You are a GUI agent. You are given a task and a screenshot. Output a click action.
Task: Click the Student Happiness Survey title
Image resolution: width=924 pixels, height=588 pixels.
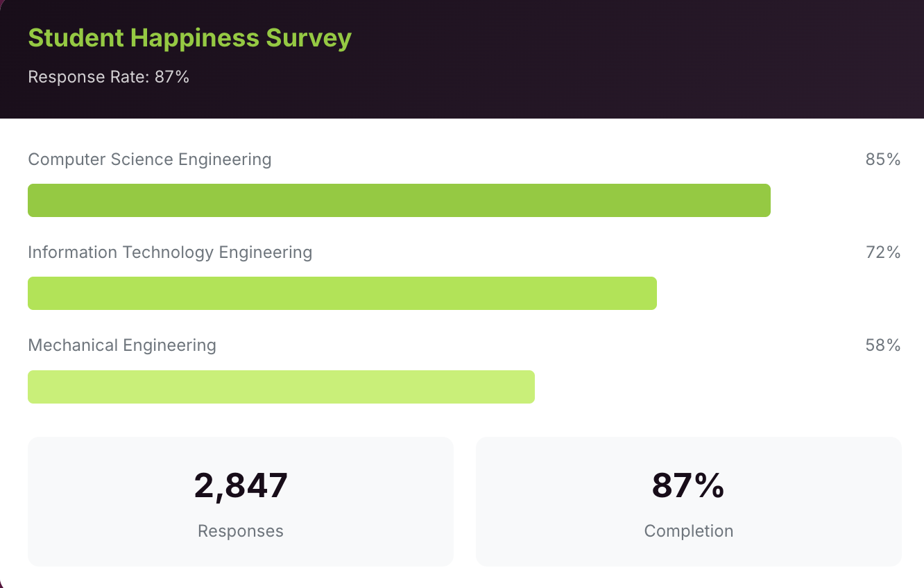click(189, 38)
